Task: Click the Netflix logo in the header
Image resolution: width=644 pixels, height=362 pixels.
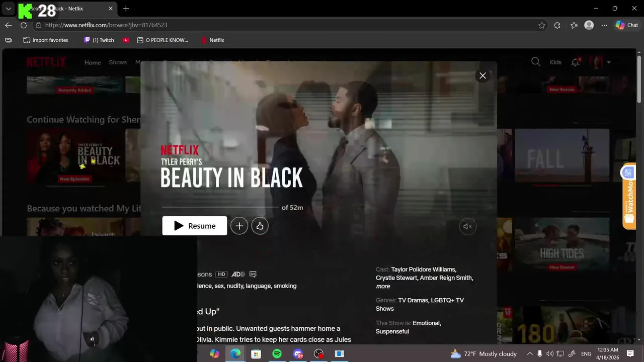Action: point(46,62)
